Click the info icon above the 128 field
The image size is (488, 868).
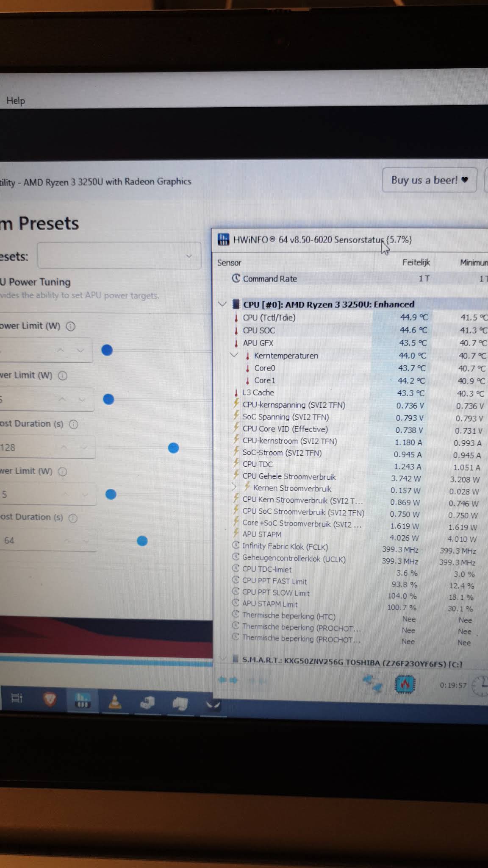(73, 424)
